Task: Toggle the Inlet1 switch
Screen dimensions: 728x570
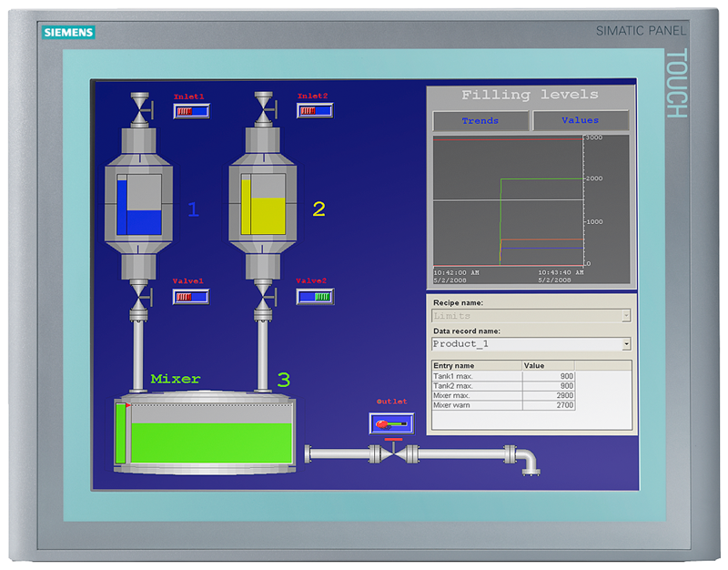Action: [192, 111]
